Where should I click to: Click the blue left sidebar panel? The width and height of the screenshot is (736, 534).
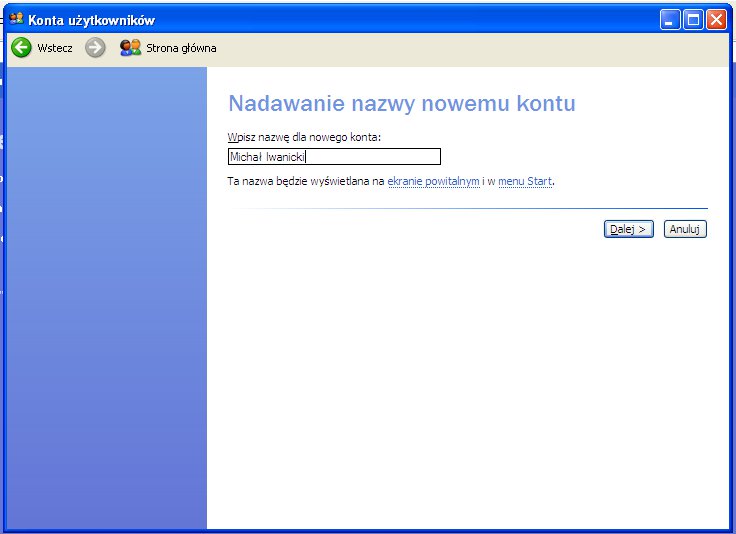[106, 300]
